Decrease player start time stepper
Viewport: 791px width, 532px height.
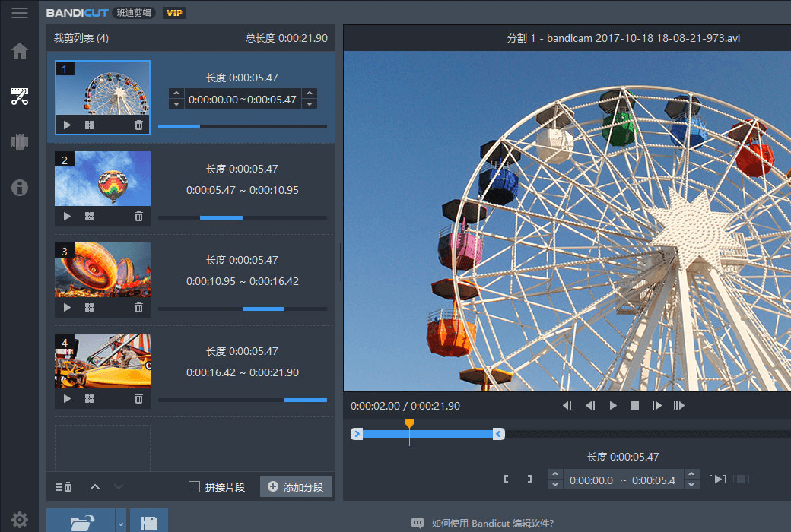[555, 485]
